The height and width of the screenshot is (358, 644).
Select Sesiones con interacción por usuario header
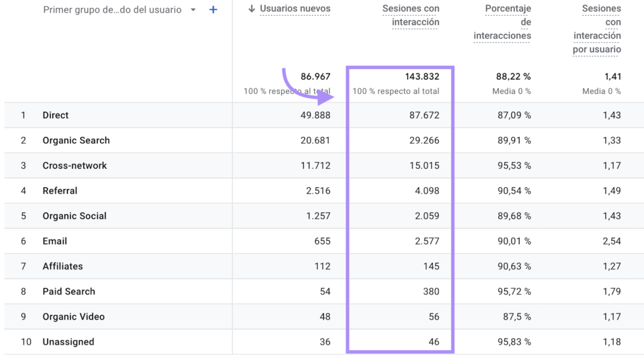(596, 29)
